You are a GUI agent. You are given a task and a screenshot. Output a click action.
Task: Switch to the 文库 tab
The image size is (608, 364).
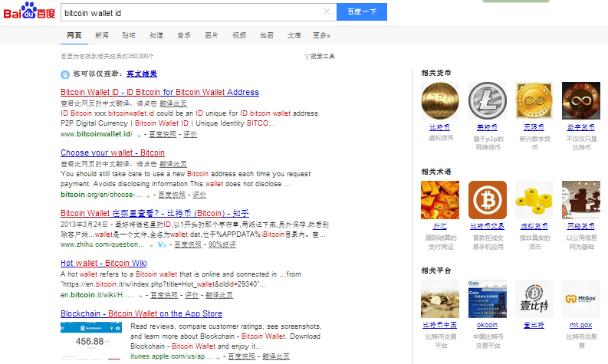point(294,35)
